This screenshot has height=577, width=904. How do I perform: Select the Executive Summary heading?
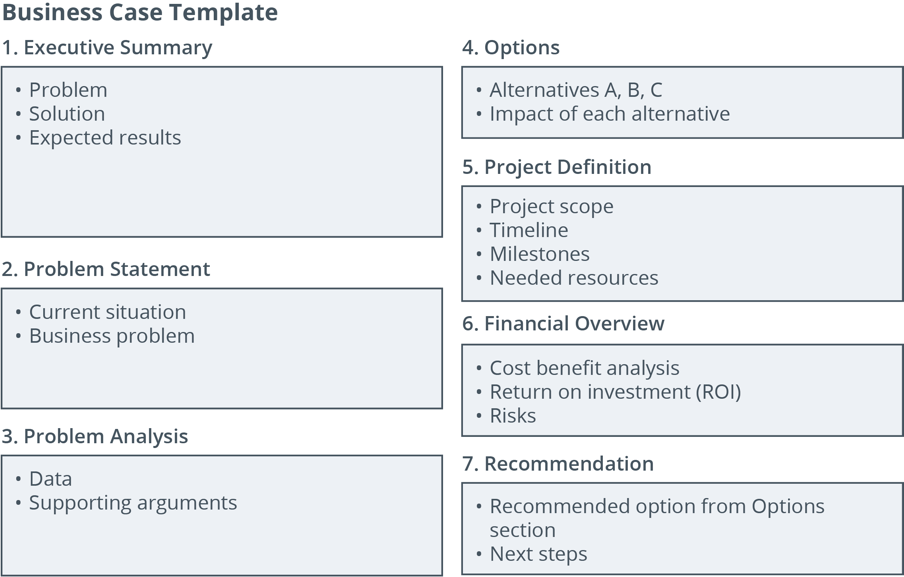(x=107, y=47)
